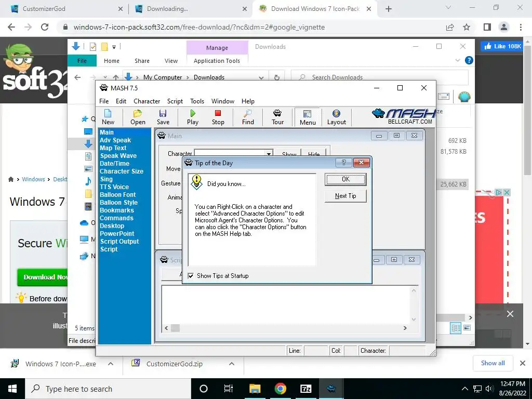Open the Script menu in MASH
532x399 pixels.
(x=175, y=101)
